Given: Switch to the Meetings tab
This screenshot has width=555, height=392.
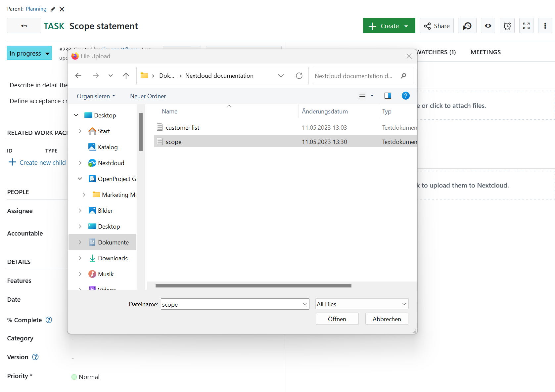Looking at the screenshot, I should coord(485,52).
